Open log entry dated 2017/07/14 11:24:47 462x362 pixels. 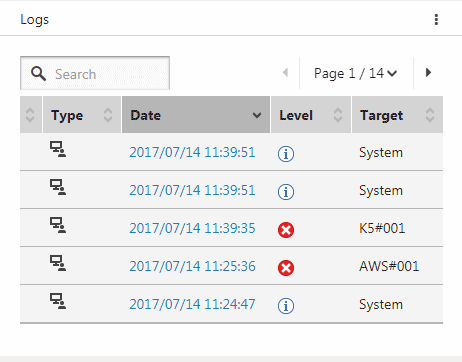[x=192, y=304]
